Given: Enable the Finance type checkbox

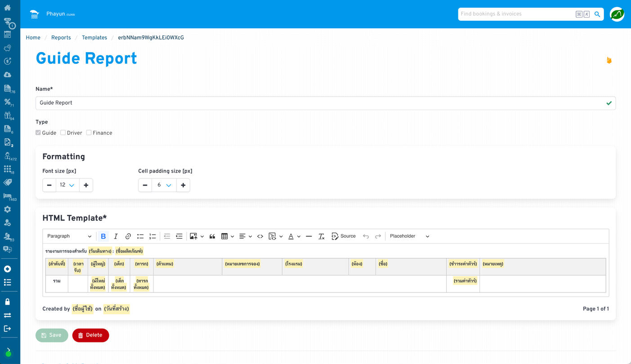Looking at the screenshot, I should [x=89, y=133].
